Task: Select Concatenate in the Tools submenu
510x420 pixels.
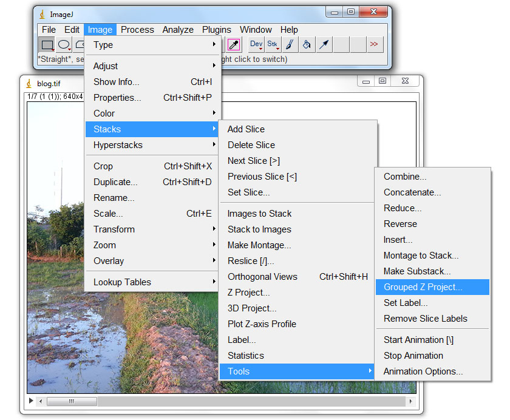Action: pos(413,192)
